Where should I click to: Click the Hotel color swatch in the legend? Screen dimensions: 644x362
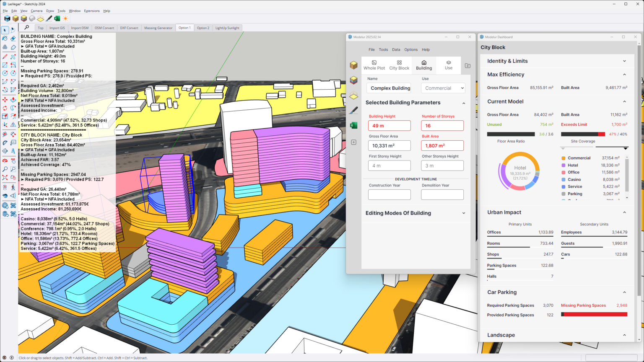point(563,165)
